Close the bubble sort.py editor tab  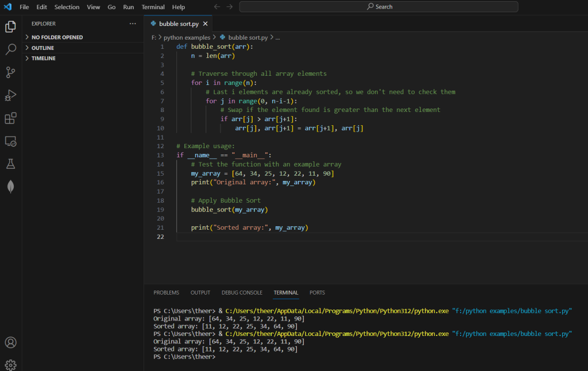(x=206, y=24)
